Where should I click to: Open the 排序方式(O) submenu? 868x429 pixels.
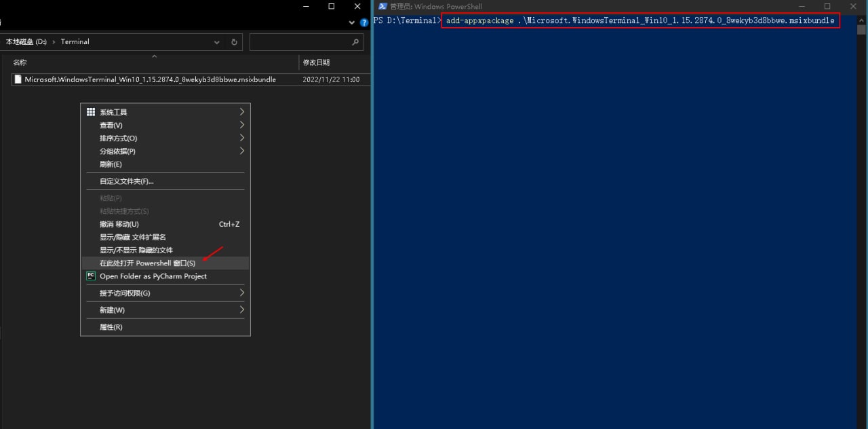(165, 138)
